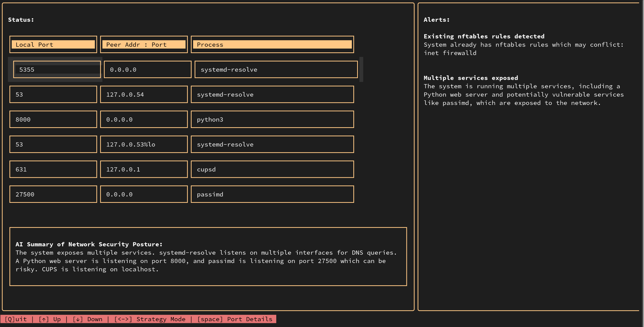Screen dimensions: 644x327
Task: Click the AI Summary of Network Security box
Action: (x=208, y=256)
